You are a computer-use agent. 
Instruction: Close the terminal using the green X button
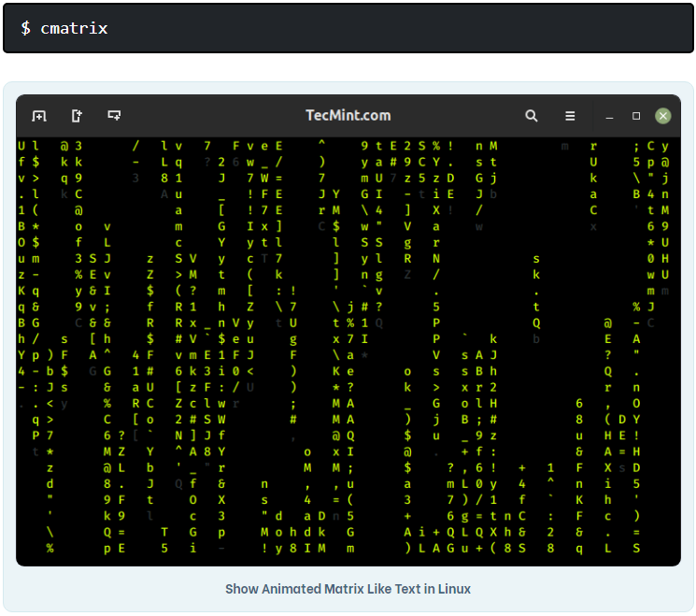click(663, 116)
